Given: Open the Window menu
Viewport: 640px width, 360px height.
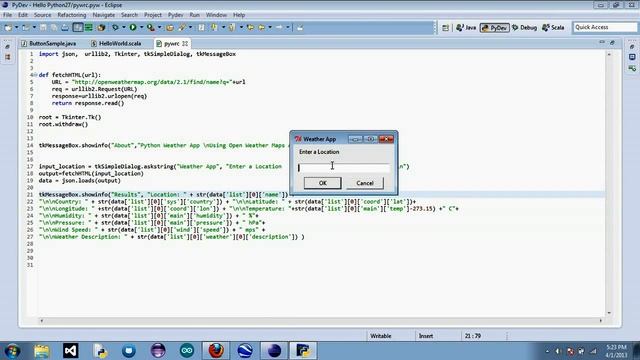Looking at the screenshot, I should click(x=216, y=15).
